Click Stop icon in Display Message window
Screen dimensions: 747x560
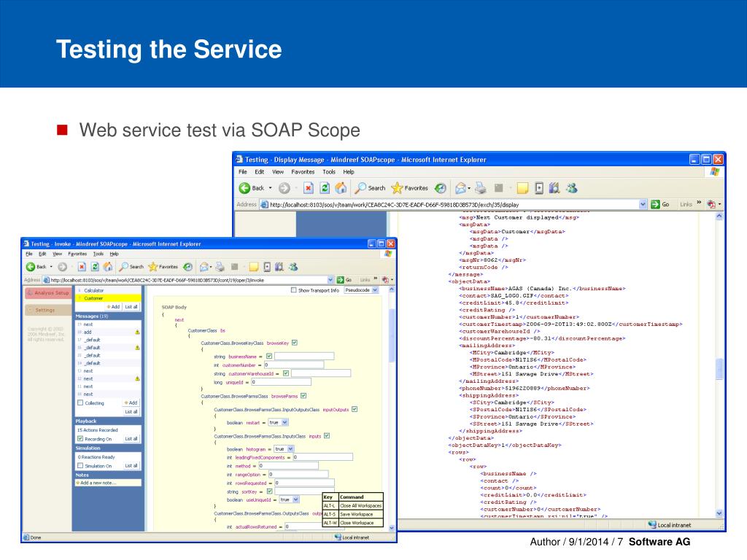coord(309,188)
